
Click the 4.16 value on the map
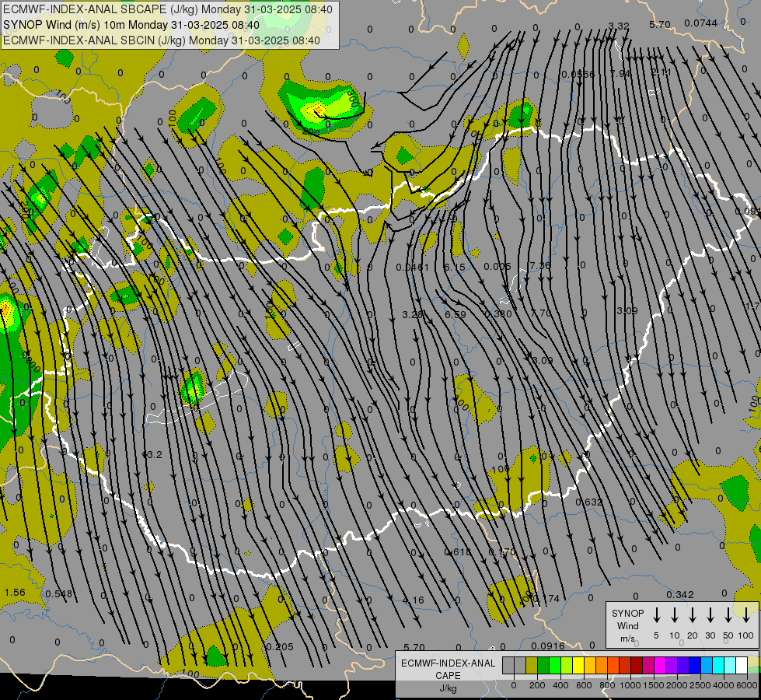click(x=413, y=600)
